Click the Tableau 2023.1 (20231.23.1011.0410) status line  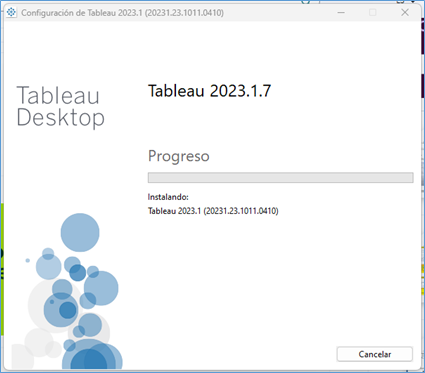point(213,211)
